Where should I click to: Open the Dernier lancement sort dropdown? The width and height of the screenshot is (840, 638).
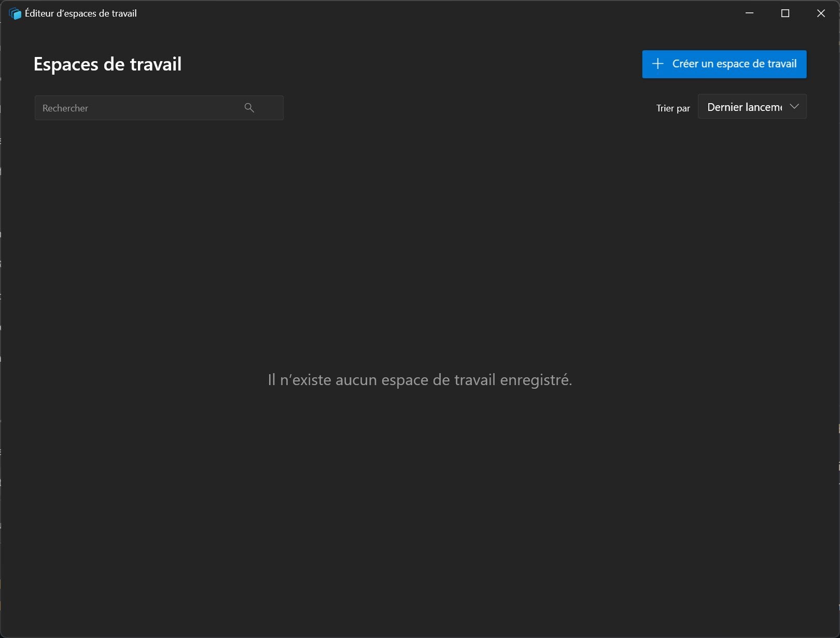pyautogui.click(x=745, y=107)
